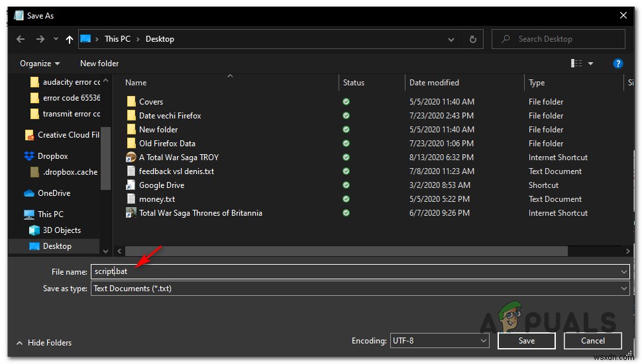Click navigation pane vertical scrollbar thumb

(x=105, y=159)
